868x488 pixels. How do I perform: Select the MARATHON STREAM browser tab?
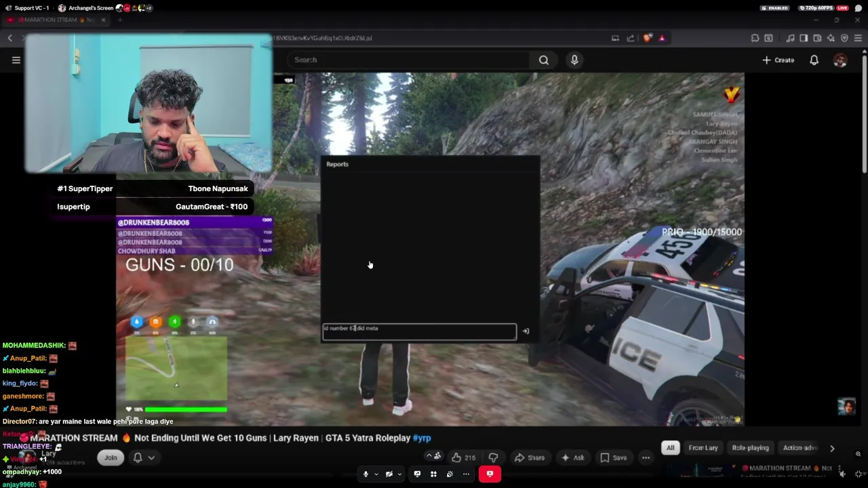pyautogui.click(x=56, y=20)
